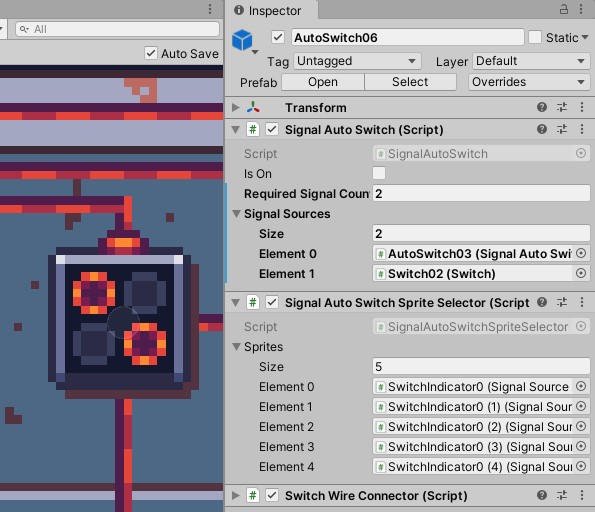Open the prefab Overrides dropdown
The width and height of the screenshot is (595, 512).
(x=529, y=82)
